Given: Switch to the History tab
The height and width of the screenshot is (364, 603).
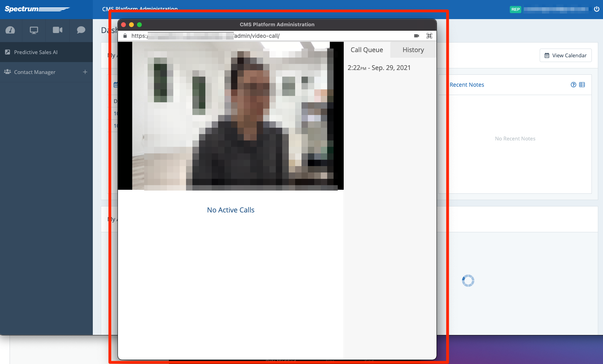Looking at the screenshot, I should pos(413,50).
